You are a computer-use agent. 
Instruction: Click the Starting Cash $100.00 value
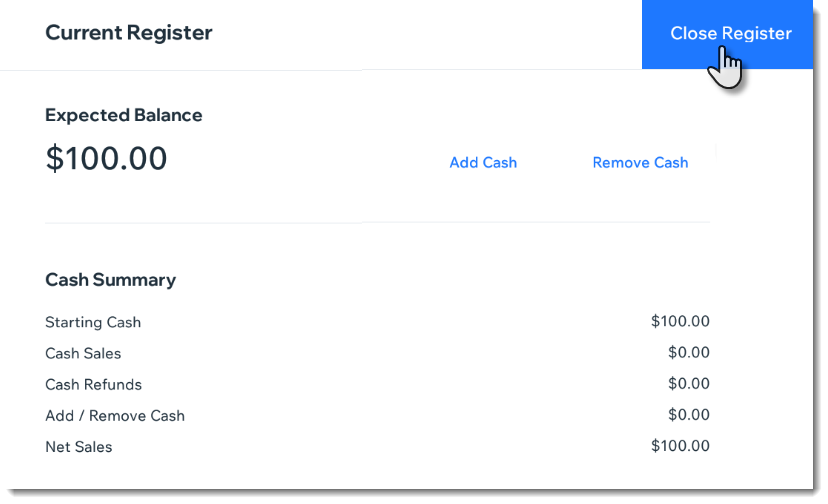click(680, 321)
